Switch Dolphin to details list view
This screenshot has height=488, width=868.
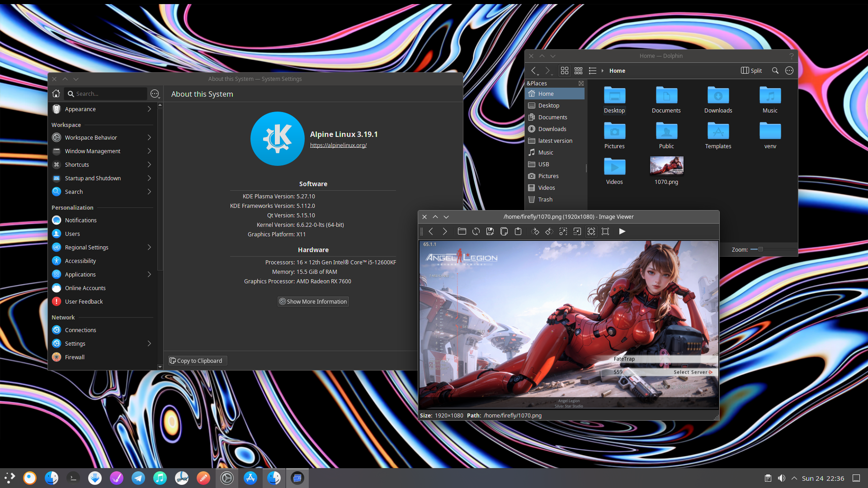pyautogui.click(x=592, y=70)
